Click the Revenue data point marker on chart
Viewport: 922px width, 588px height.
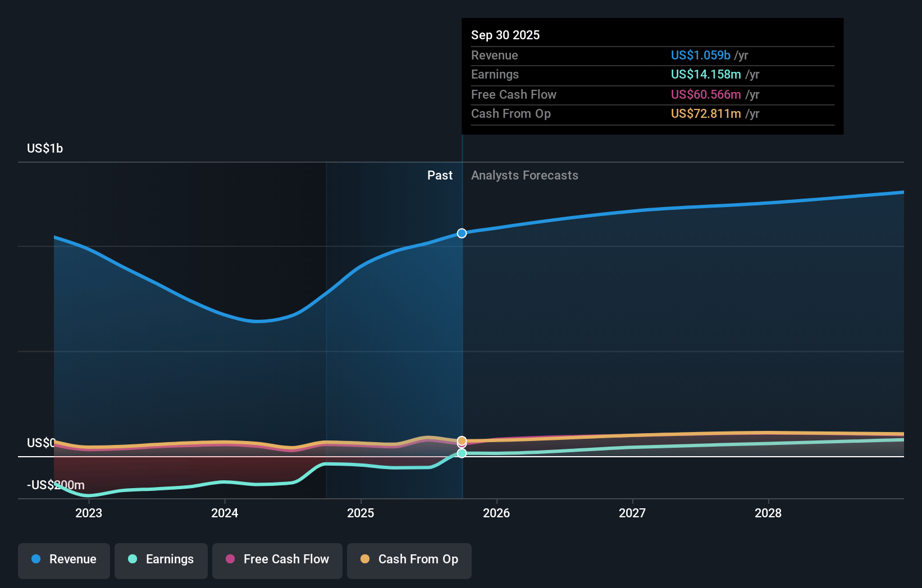click(x=462, y=233)
